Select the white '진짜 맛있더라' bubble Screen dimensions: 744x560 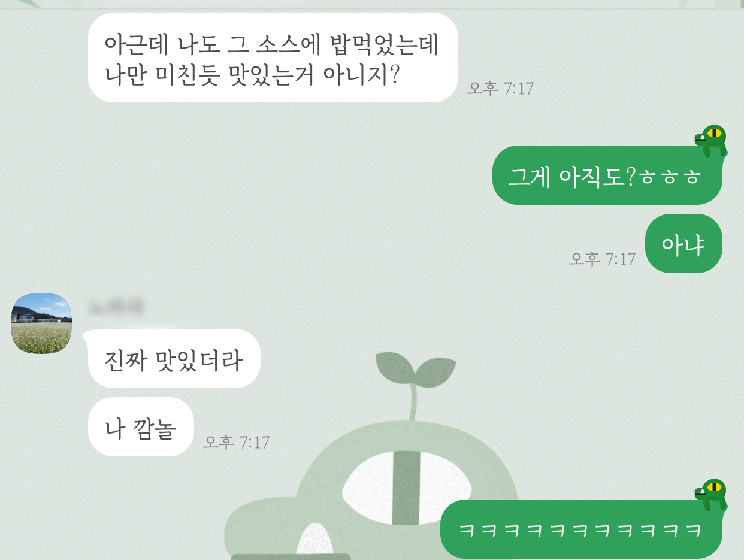174,359
